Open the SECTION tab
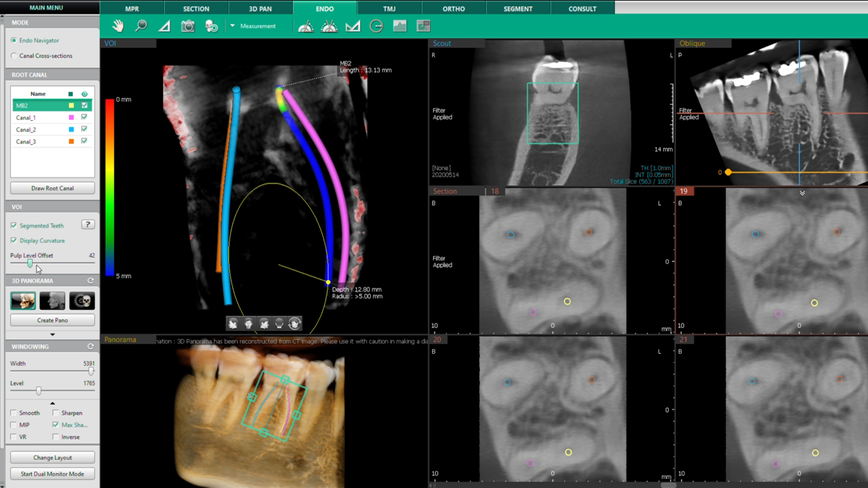Viewport: 868px width, 488px height. click(x=196, y=9)
